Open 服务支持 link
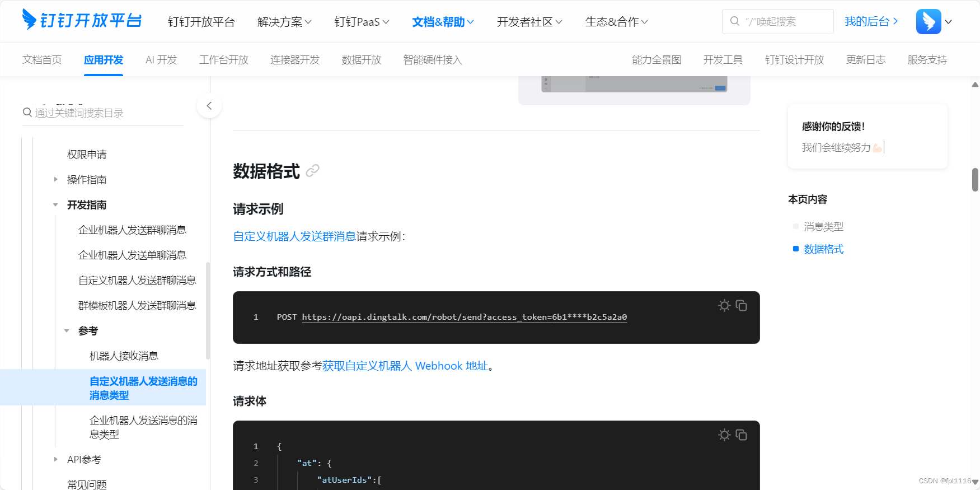 coord(927,60)
